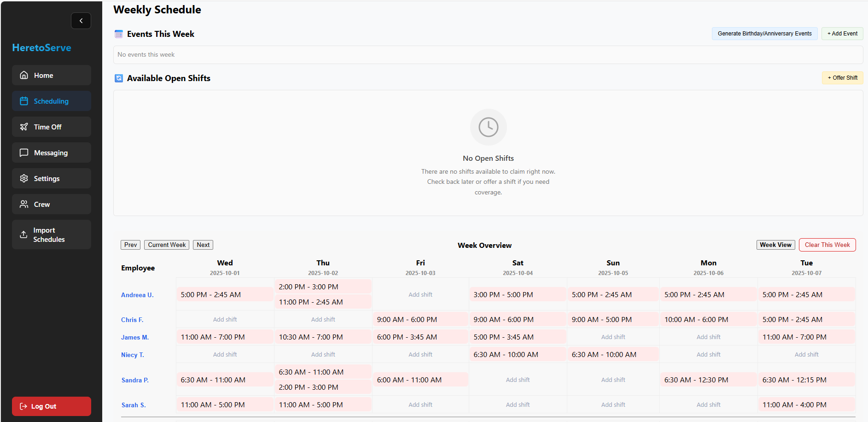Click the Log Out exit icon
Viewport: 868px width, 422px height.
point(23,406)
